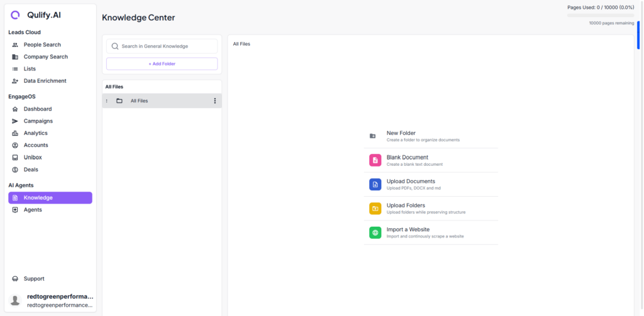
Task: Go to Company Search
Action: (x=50, y=57)
